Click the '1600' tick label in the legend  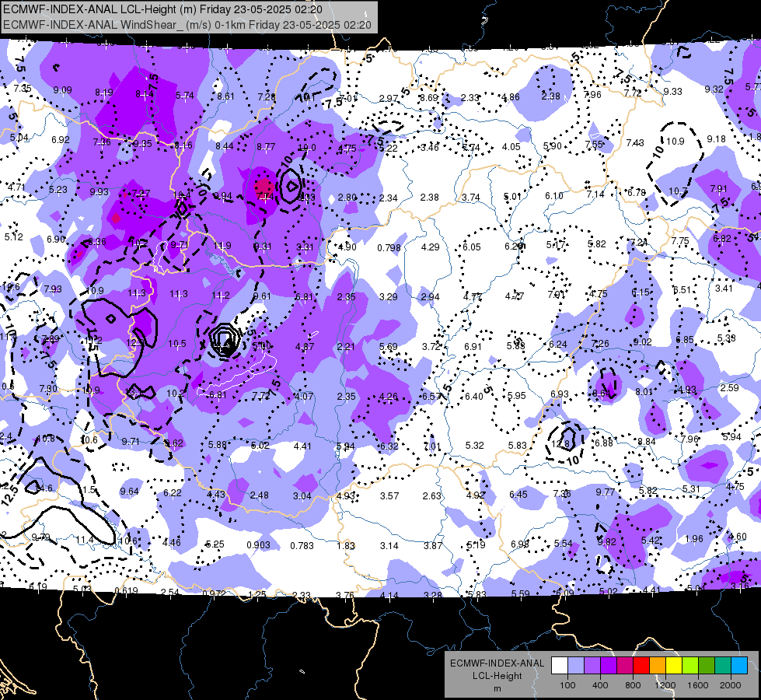click(x=698, y=685)
